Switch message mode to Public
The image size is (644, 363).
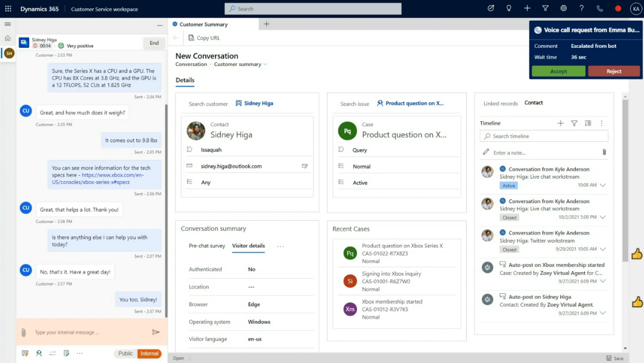coord(125,353)
